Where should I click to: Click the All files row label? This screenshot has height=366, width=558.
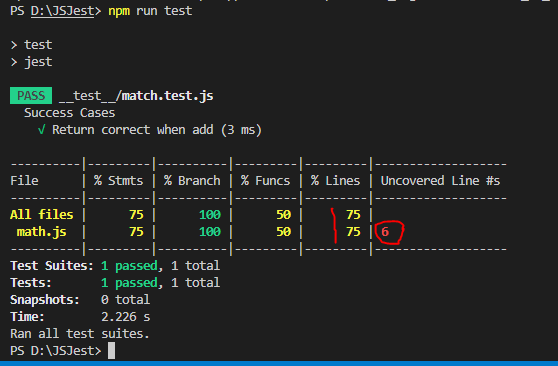click(42, 214)
